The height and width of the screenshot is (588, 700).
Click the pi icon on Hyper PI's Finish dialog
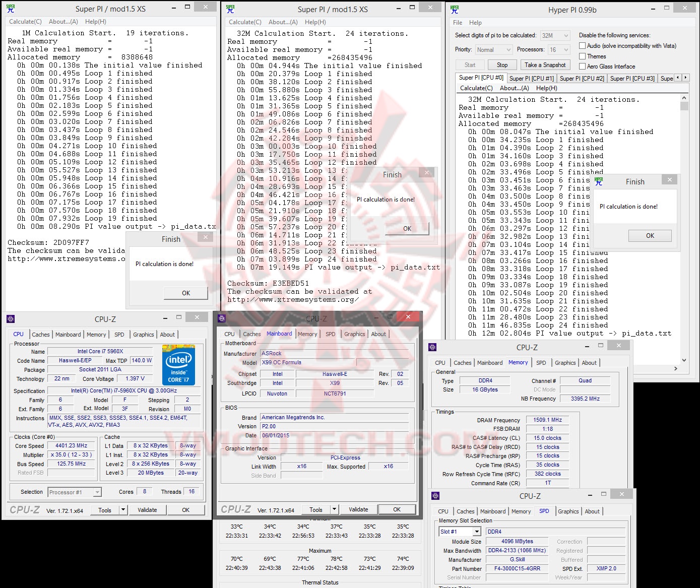[x=599, y=181]
